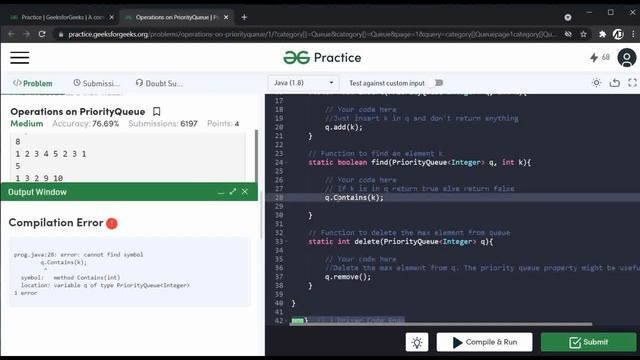The height and width of the screenshot is (360, 640).
Task: Click the Medium difficulty label
Action: pos(27,124)
